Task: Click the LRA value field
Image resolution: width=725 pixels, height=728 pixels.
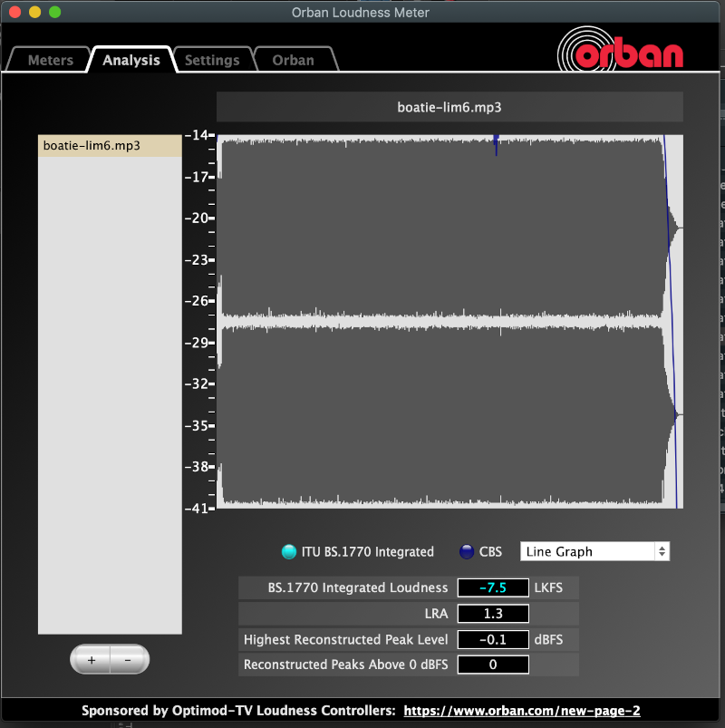Action: click(x=493, y=614)
